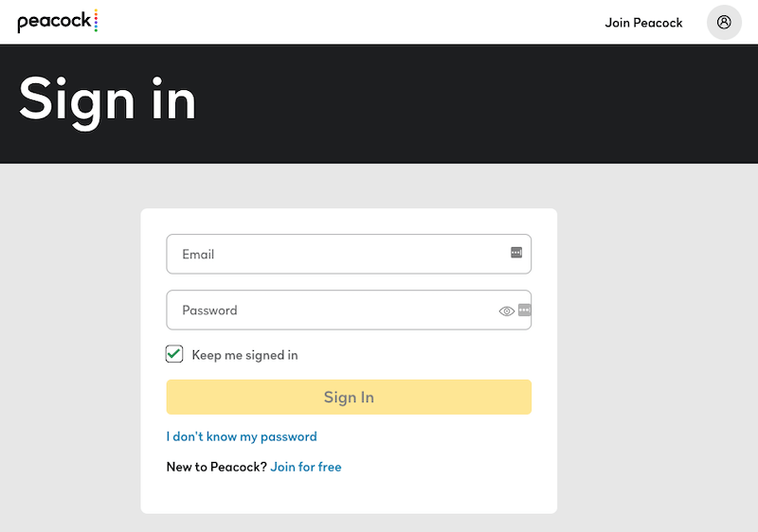Viewport: 758px width, 532px height.
Task: Open 'I don't know my password' link
Action: pos(242,436)
